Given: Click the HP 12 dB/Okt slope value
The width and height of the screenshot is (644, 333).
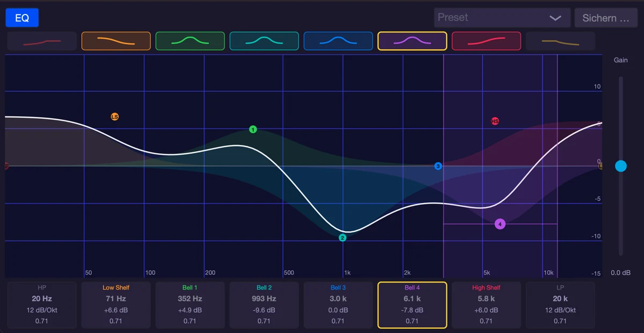Looking at the screenshot, I should 42,310.
